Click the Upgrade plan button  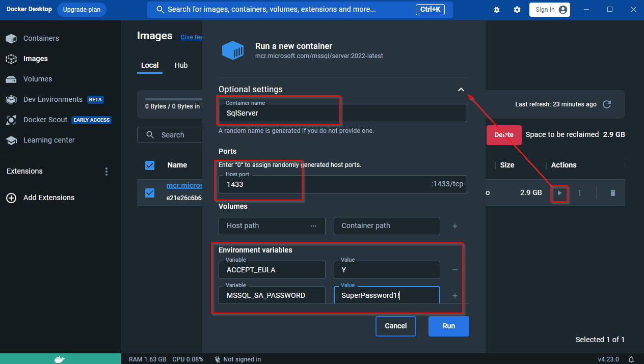[x=82, y=10]
